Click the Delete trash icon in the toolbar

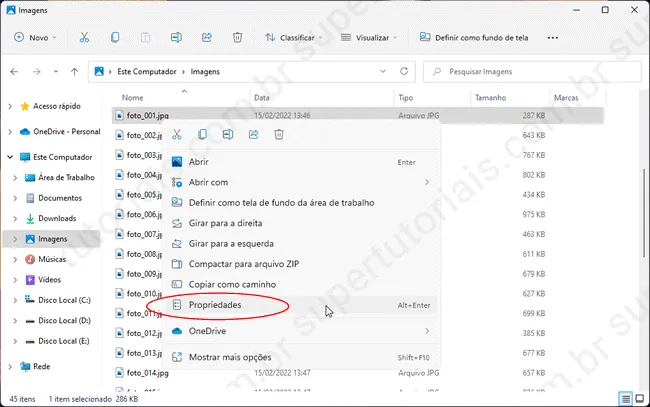point(238,38)
